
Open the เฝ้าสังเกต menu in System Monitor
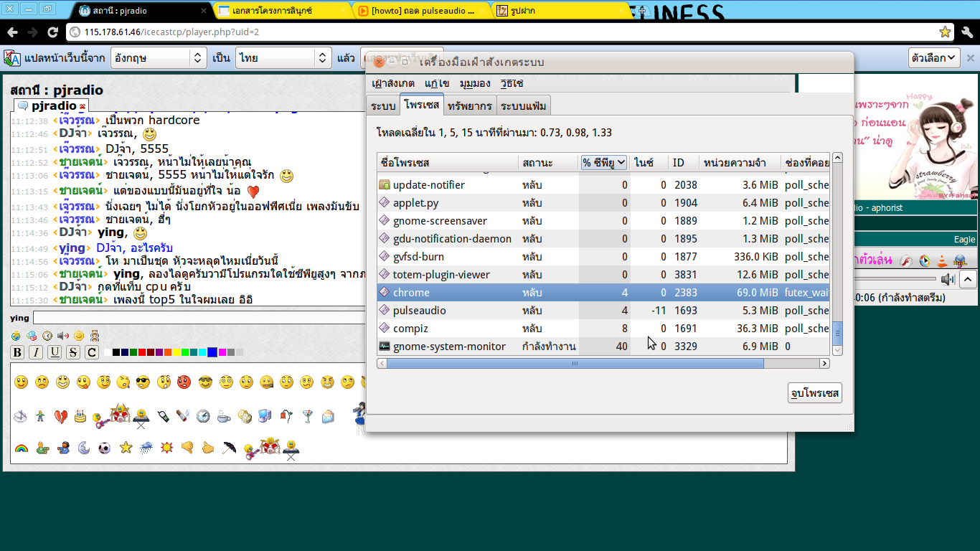[393, 84]
